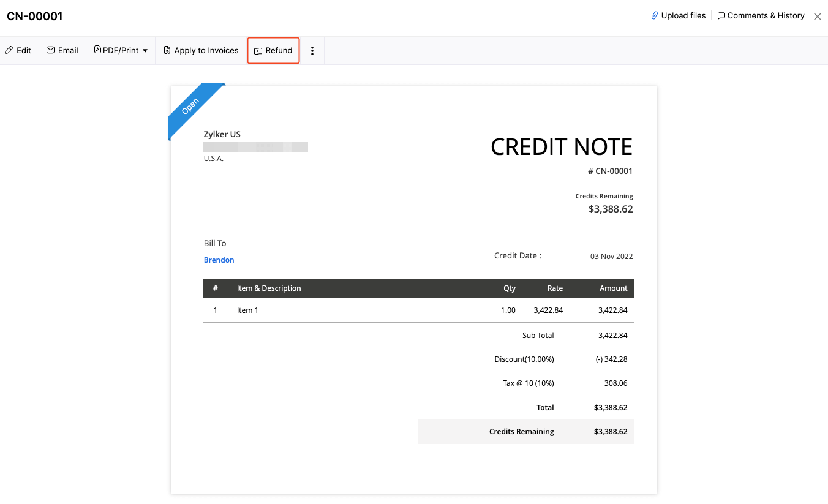This screenshot has width=828, height=504.
Task: Select the credit note number CN-00001 heading
Action: [x=35, y=16]
